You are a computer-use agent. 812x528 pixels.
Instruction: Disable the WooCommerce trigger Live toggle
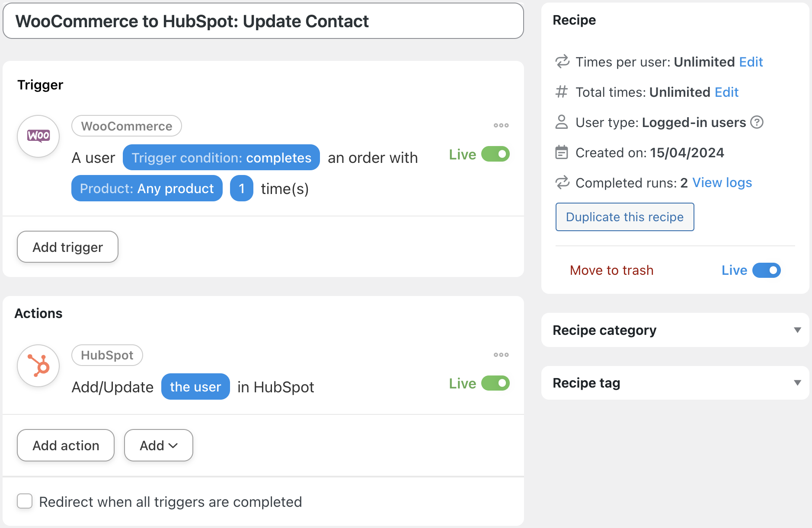point(496,154)
